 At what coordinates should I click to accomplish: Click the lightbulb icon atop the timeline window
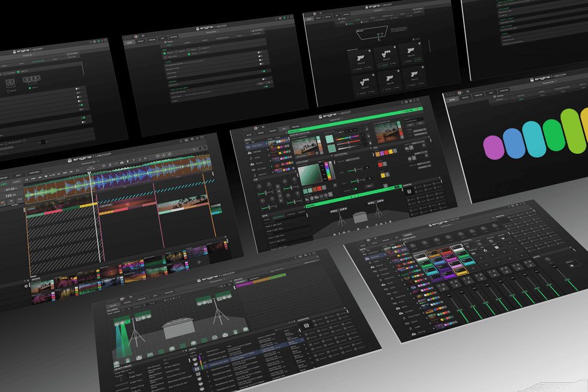(181, 141)
